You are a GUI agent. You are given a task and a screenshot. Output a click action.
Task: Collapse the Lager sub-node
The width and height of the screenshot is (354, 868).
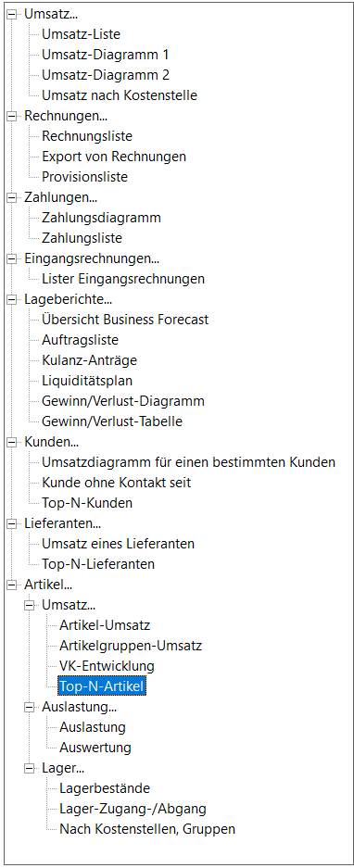pos(29,768)
